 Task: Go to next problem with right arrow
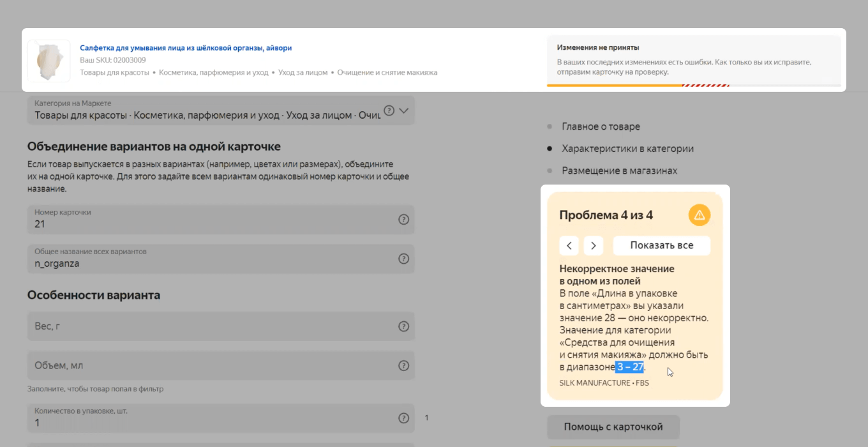click(593, 245)
